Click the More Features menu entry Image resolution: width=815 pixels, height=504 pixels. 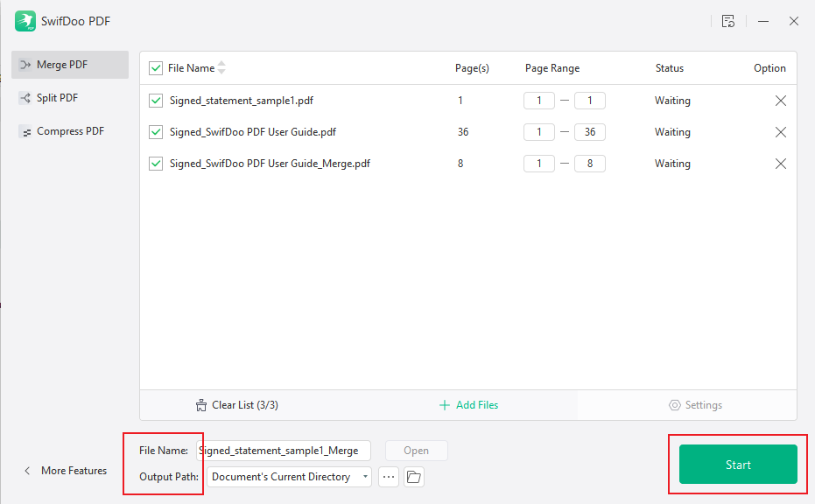click(x=74, y=470)
